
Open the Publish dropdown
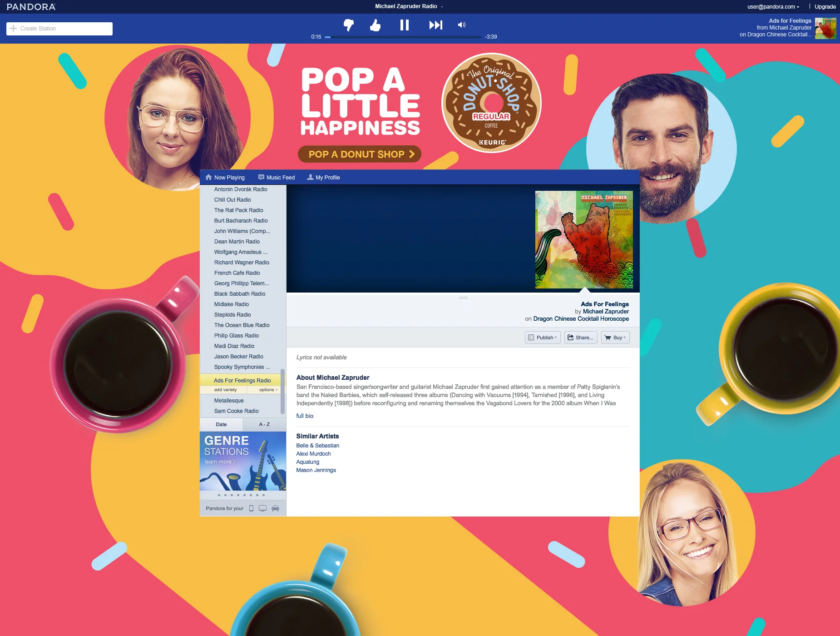click(x=543, y=338)
